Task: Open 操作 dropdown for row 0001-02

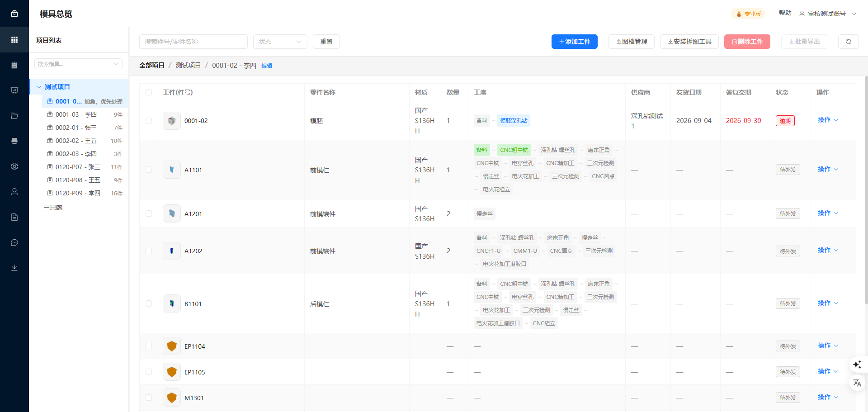Action: [x=828, y=120]
